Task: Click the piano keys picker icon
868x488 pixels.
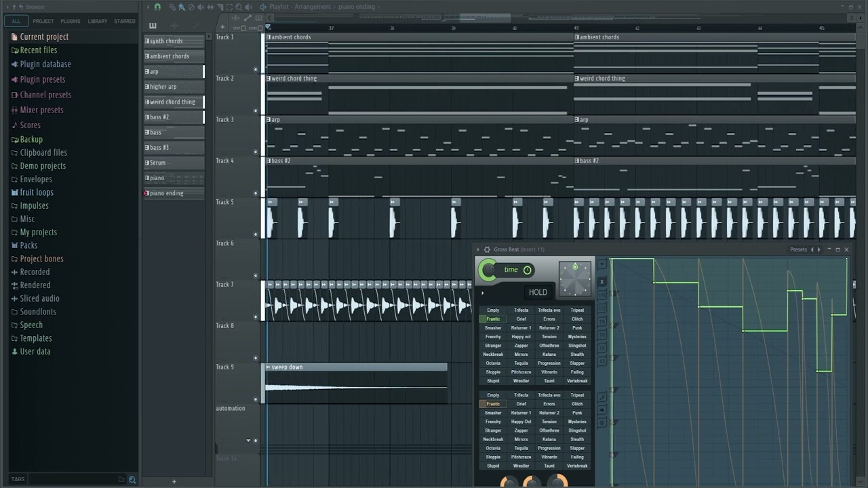Action: [x=153, y=26]
